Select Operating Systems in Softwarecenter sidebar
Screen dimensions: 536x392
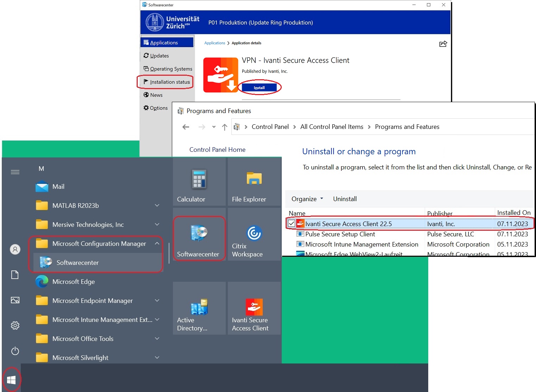167,69
